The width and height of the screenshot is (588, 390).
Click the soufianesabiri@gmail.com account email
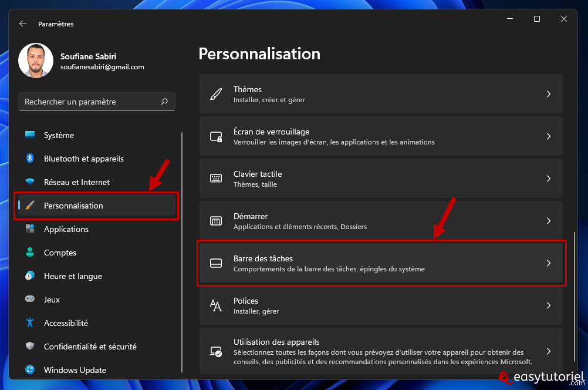tap(102, 67)
